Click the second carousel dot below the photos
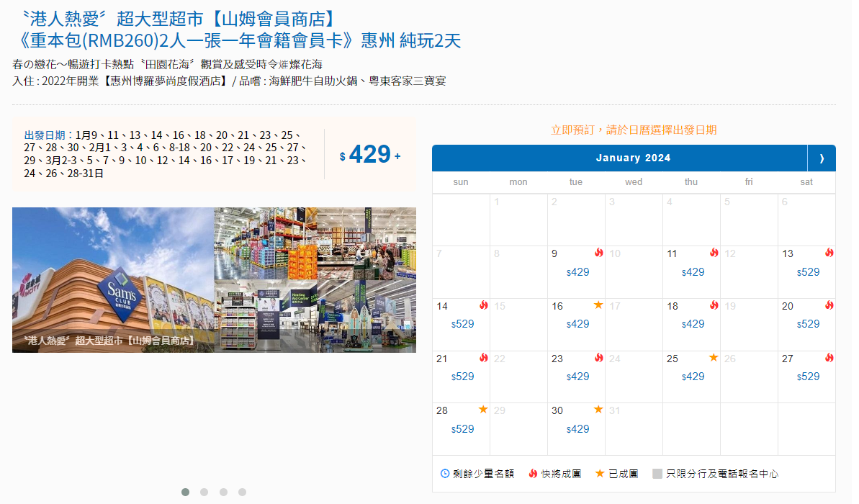859x504 pixels. tap(204, 492)
